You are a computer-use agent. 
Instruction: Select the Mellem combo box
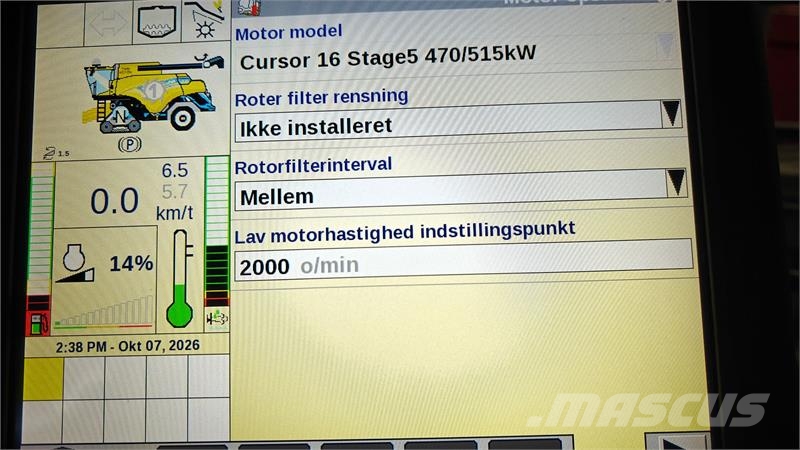point(461,189)
